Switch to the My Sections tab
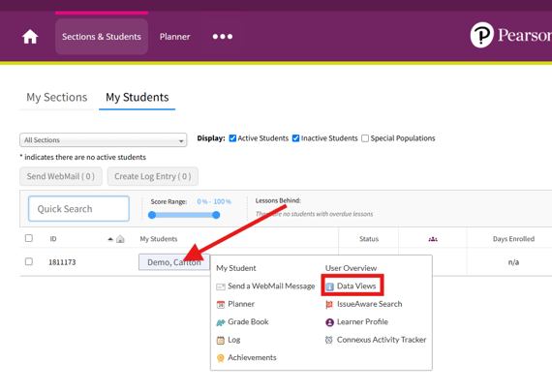 click(57, 97)
